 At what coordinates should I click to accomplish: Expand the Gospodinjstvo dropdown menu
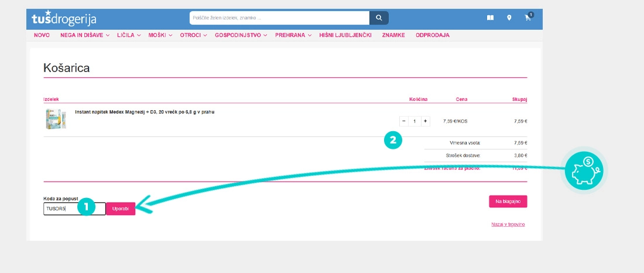pos(241,35)
